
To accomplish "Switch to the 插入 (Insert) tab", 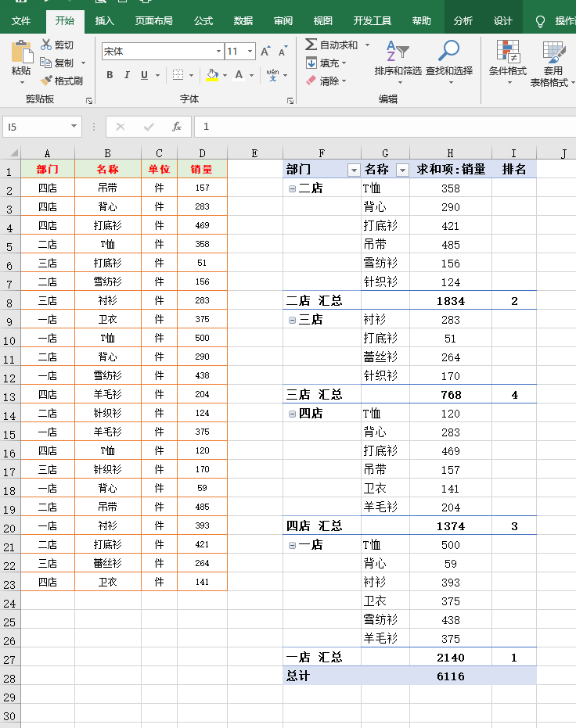I will [105, 21].
